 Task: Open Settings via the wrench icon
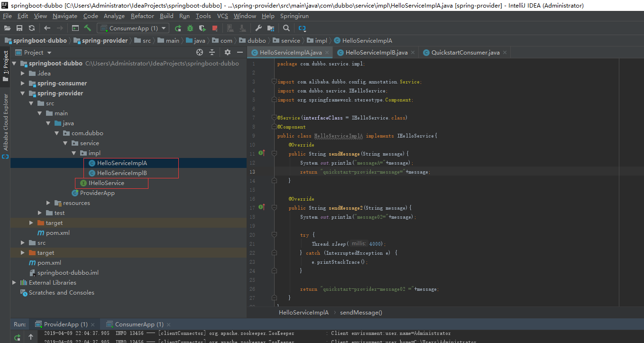[x=258, y=28]
